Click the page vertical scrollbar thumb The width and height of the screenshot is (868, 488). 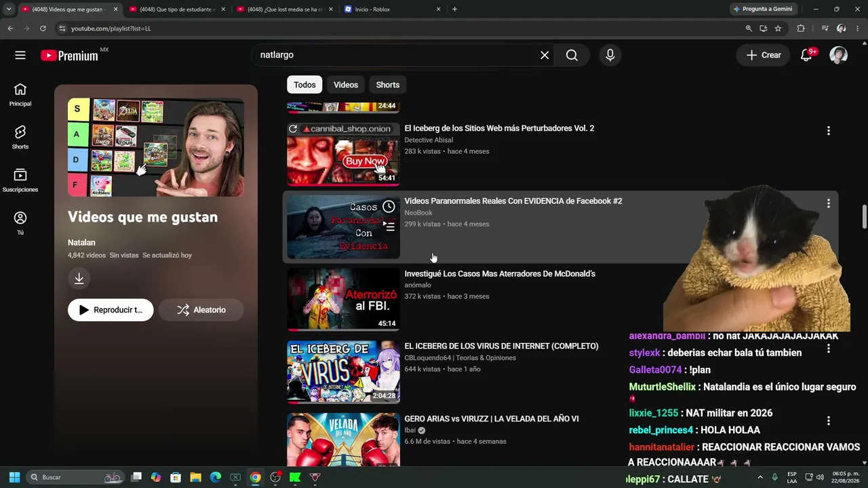865,216
